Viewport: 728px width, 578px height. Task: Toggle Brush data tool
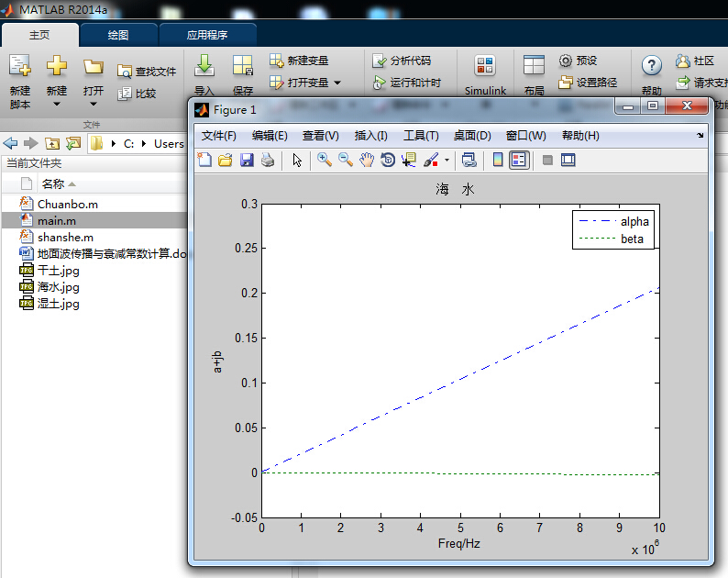point(431,161)
